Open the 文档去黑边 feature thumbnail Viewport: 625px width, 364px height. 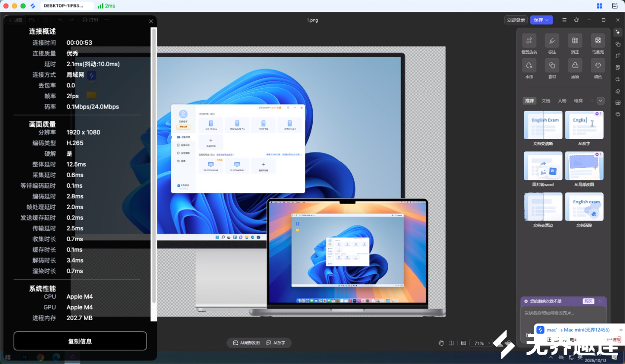pos(543,207)
